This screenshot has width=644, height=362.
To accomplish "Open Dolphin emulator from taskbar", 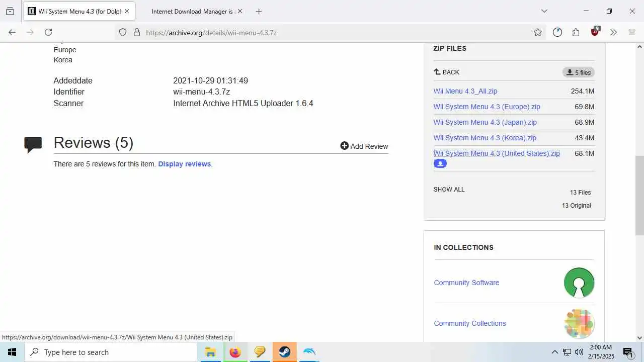I will (309, 352).
